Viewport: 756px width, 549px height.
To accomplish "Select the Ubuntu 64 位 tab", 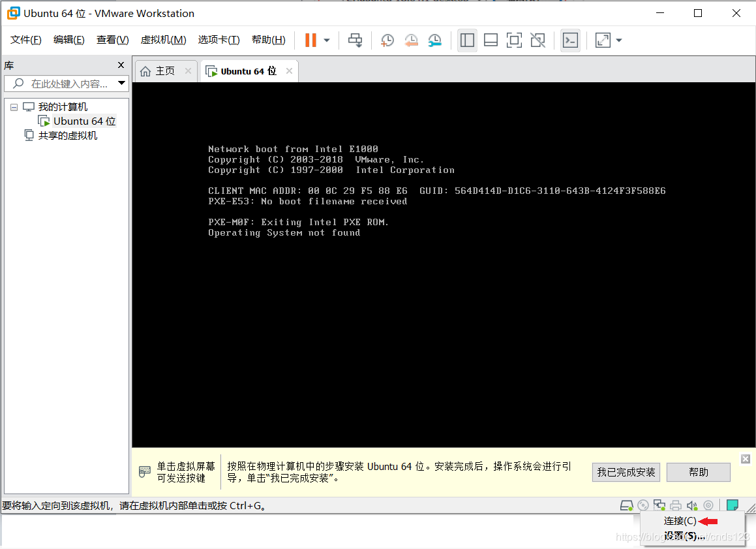I will (x=249, y=71).
